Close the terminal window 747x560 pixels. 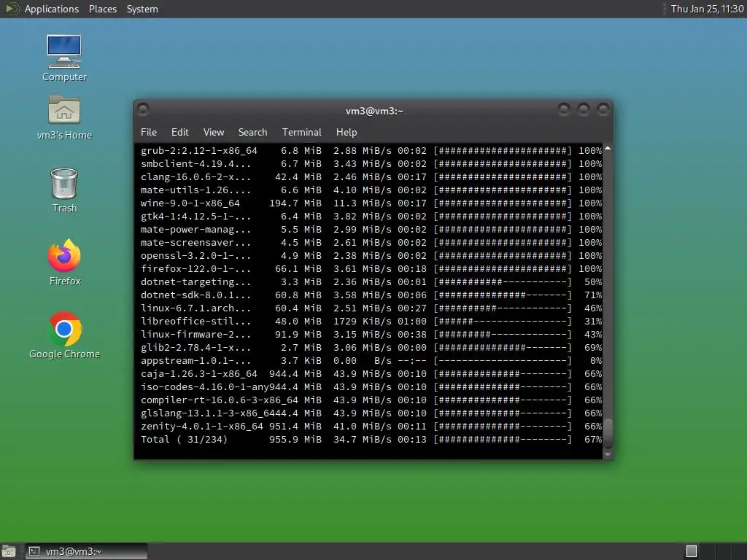click(x=603, y=110)
